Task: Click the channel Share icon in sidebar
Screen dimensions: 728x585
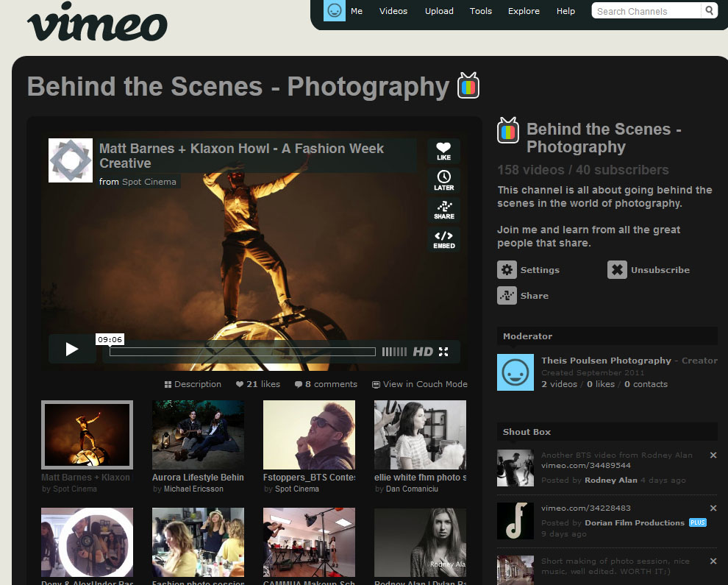Action: pyautogui.click(x=507, y=296)
